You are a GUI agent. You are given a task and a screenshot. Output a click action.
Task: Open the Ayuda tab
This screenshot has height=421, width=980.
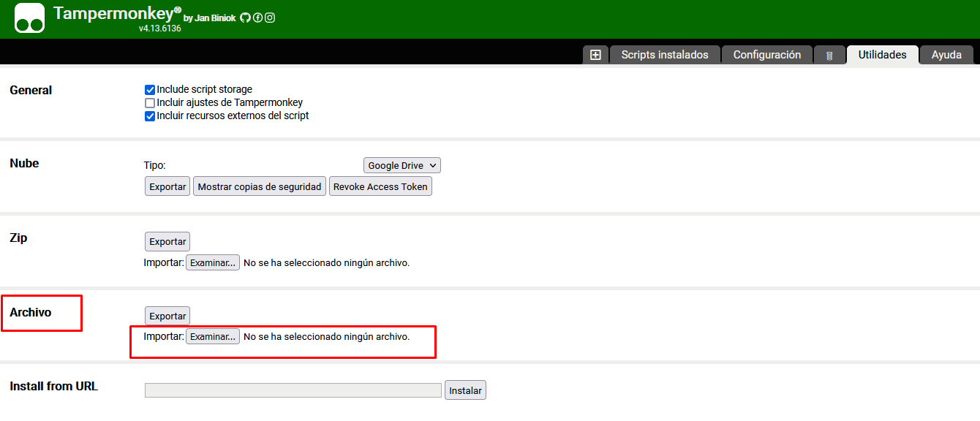[x=946, y=55]
